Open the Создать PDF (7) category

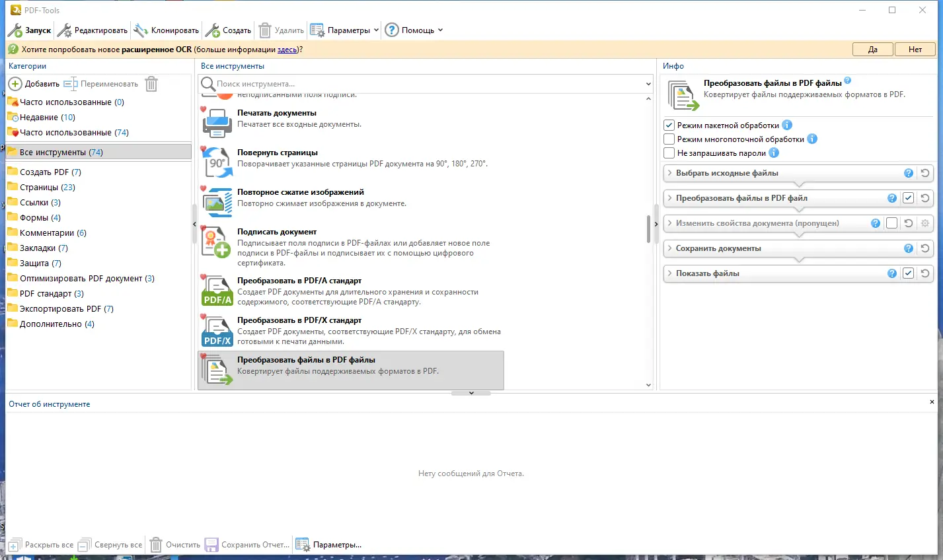50,172
